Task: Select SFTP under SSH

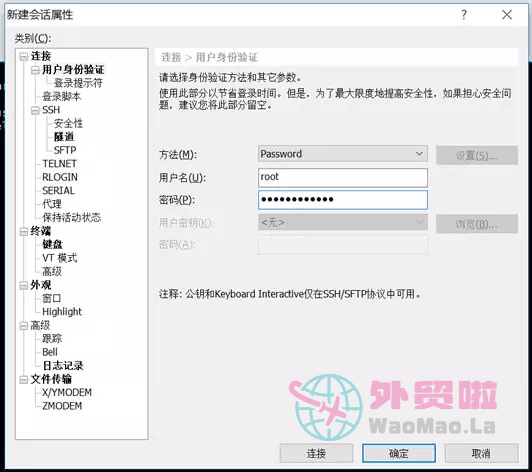Action: coord(65,150)
